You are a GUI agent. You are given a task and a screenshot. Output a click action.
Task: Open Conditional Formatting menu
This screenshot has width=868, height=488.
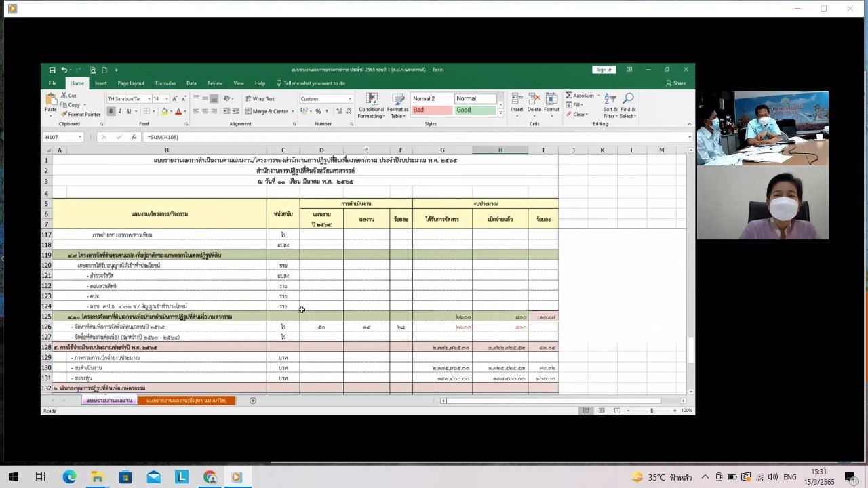tap(371, 105)
